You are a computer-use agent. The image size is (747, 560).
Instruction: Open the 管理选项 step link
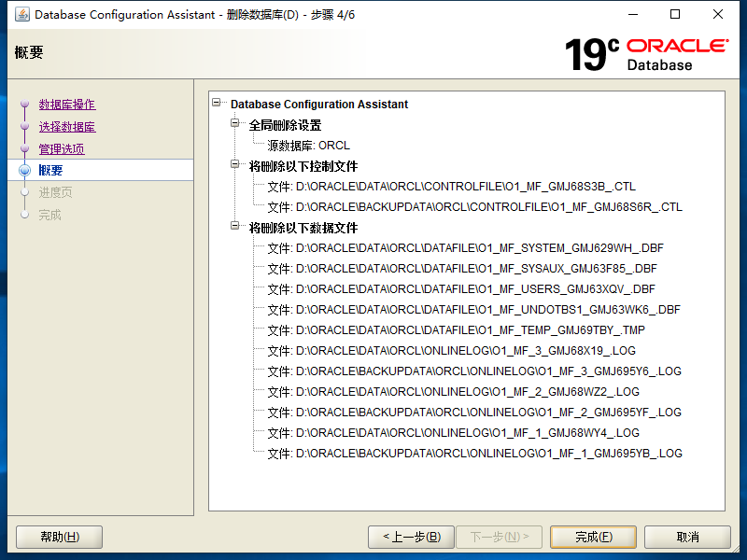62,148
